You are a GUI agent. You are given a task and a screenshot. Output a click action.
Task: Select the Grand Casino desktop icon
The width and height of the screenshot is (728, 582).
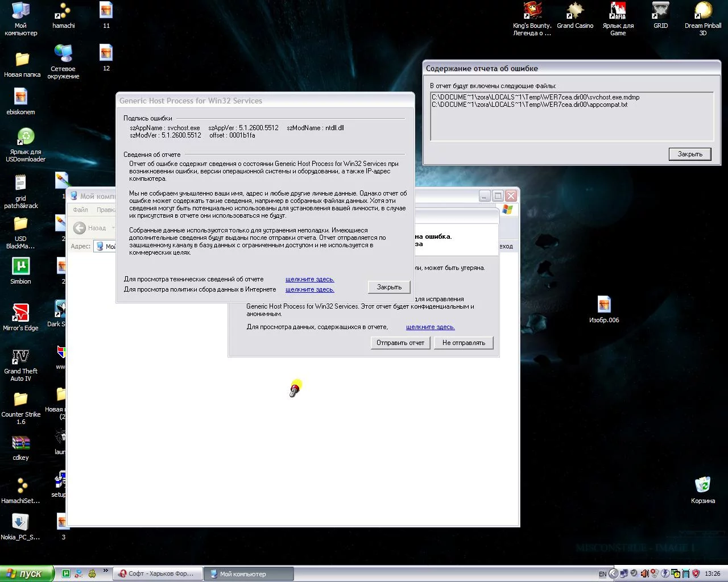pyautogui.click(x=575, y=11)
